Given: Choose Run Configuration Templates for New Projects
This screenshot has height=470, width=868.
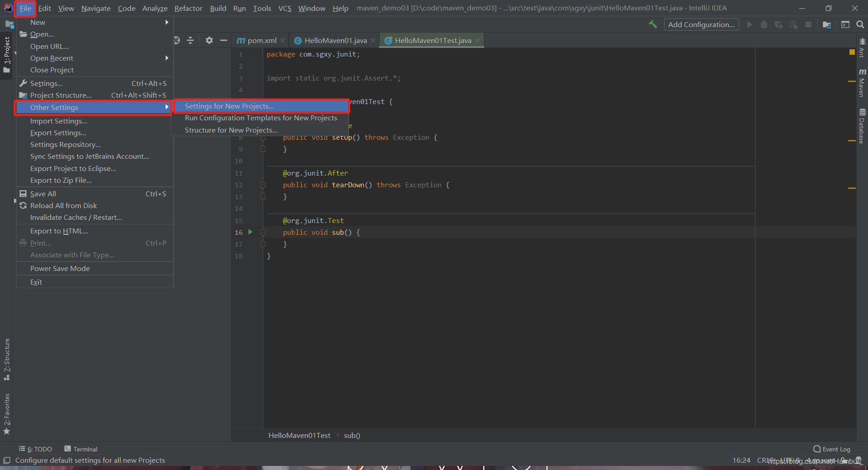Looking at the screenshot, I should pyautogui.click(x=260, y=118).
